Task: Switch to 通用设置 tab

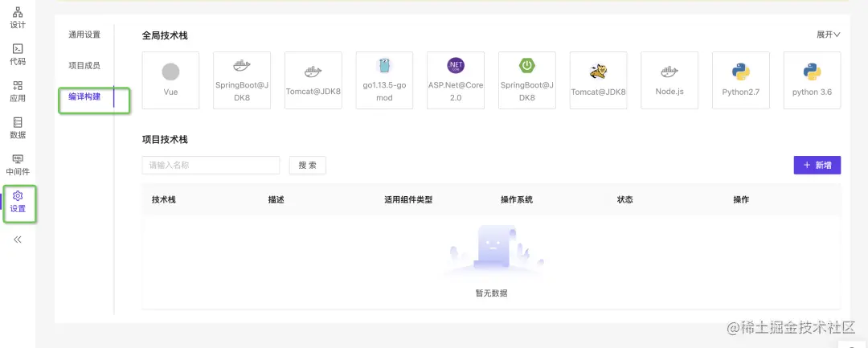Action: click(x=84, y=35)
